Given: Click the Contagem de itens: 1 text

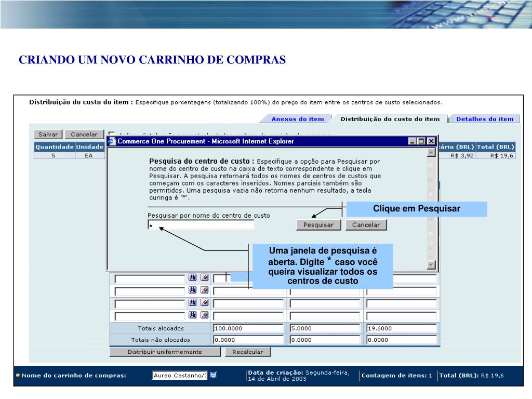Looking at the screenshot, I should 396,375.
